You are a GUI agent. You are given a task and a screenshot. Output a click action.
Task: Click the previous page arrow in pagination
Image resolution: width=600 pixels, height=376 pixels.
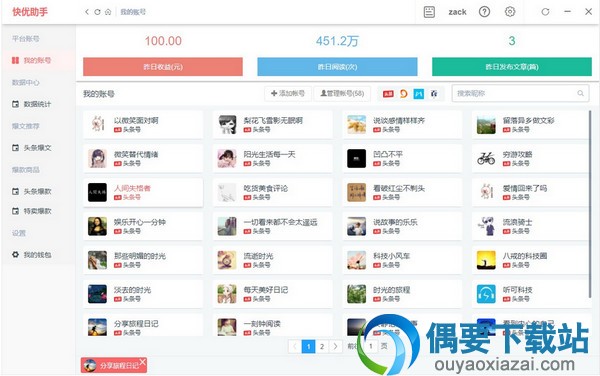pyautogui.click(x=295, y=347)
